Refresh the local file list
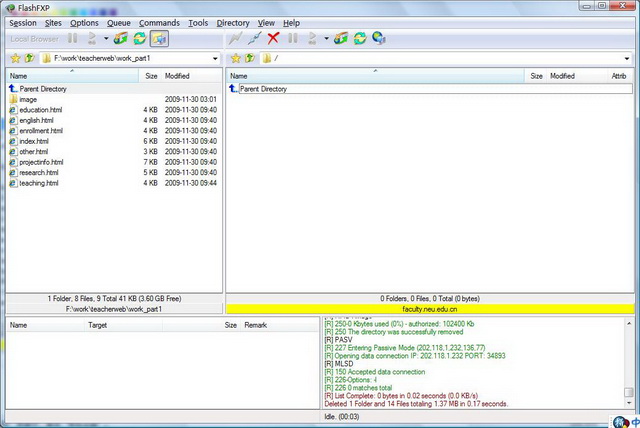 [140, 38]
